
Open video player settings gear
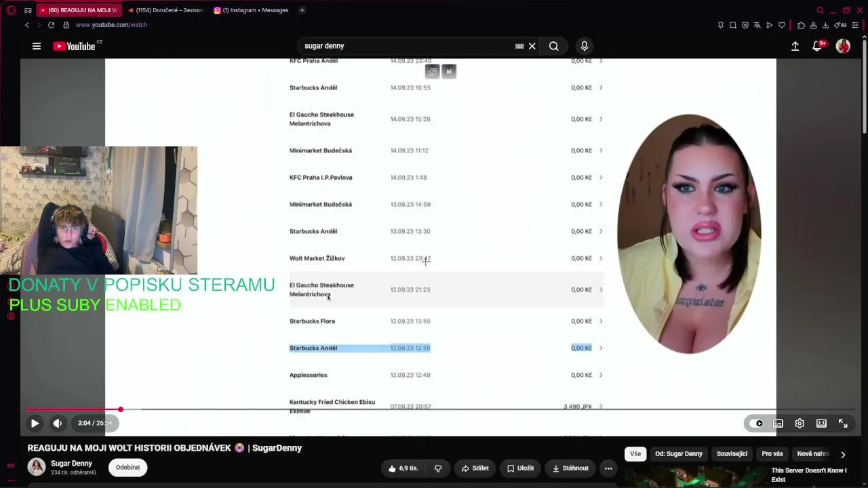(800, 424)
